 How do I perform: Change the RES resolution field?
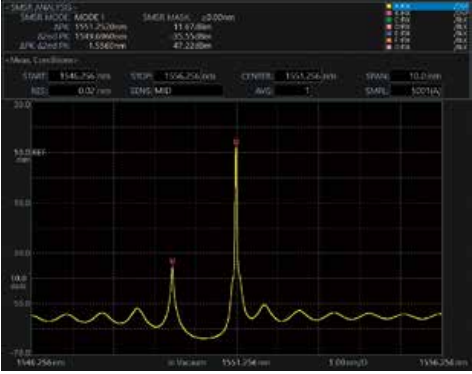(x=80, y=91)
